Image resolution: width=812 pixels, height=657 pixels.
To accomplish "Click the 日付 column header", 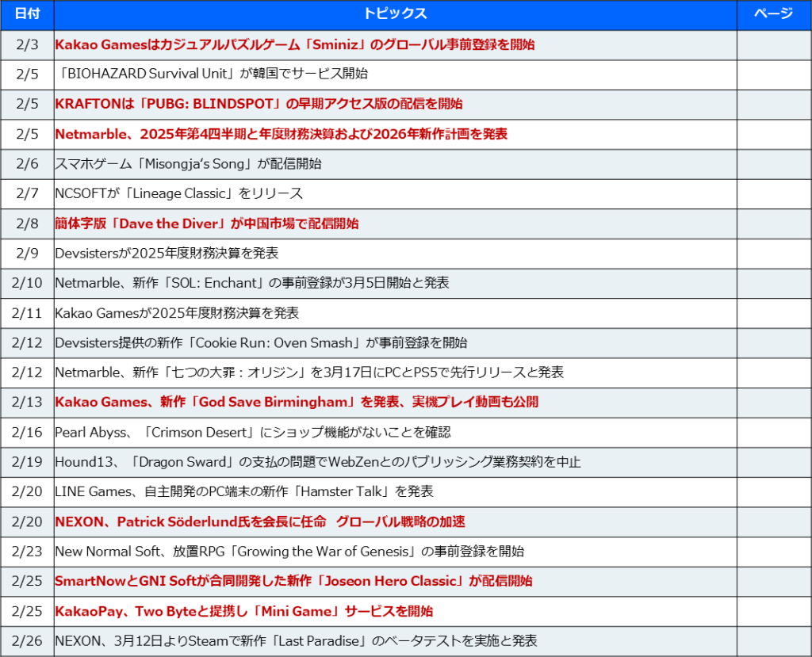I will (x=27, y=14).
